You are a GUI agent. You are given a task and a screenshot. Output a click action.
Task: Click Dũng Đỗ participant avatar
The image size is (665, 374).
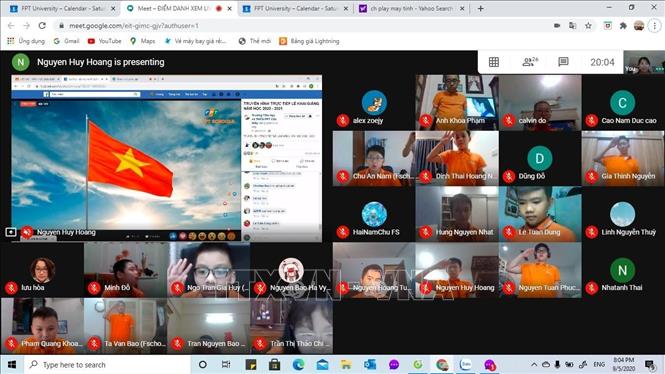tap(539, 159)
